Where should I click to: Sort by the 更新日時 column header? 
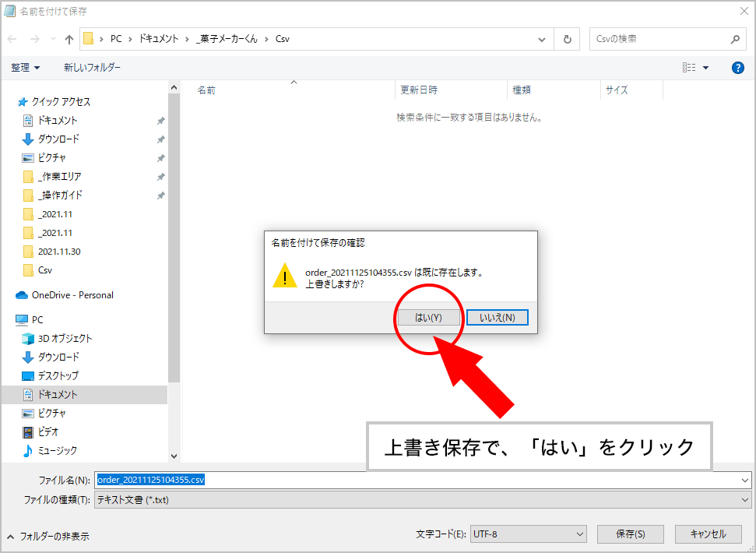click(x=419, y=90)
